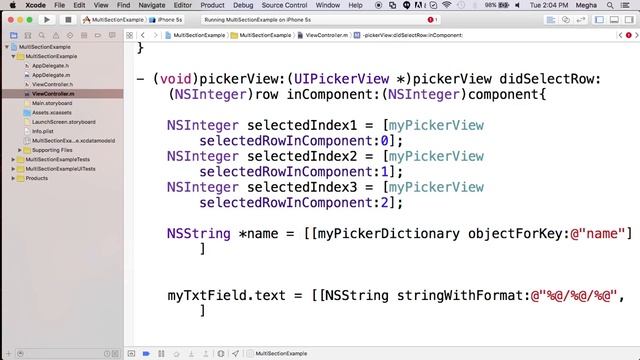
Task: Open the Source Control menu
Action: (x=284, y=5)
